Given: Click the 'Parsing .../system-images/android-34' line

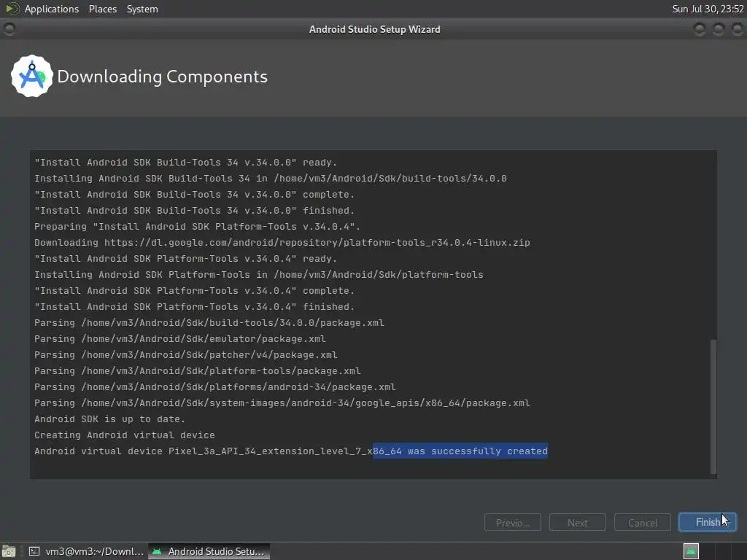Looking at the screenshot, I should (x=282, y=402).
